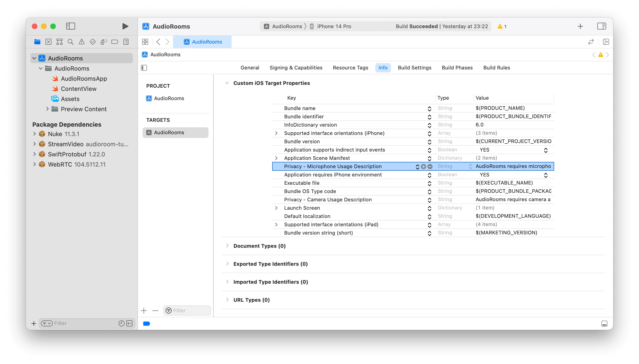Open the Issue navigator warning triangle
This screenshot has width=639, height=364.
[x=82, y=42]
